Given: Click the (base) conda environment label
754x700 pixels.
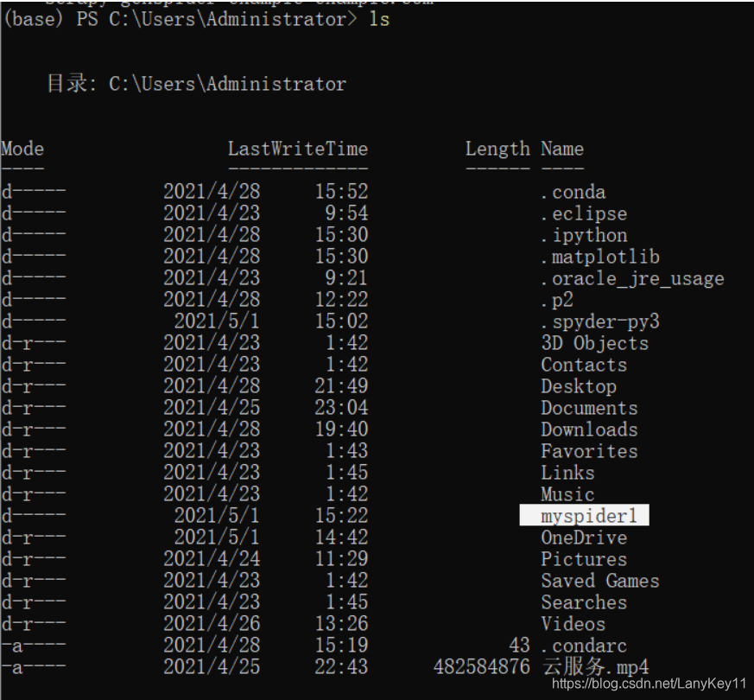Looking at the screenshot, I should pyautogui.click(x=33, y=19).
